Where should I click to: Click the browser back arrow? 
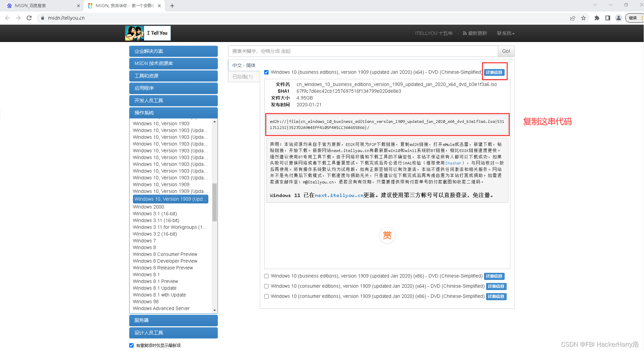pos(7,18)
